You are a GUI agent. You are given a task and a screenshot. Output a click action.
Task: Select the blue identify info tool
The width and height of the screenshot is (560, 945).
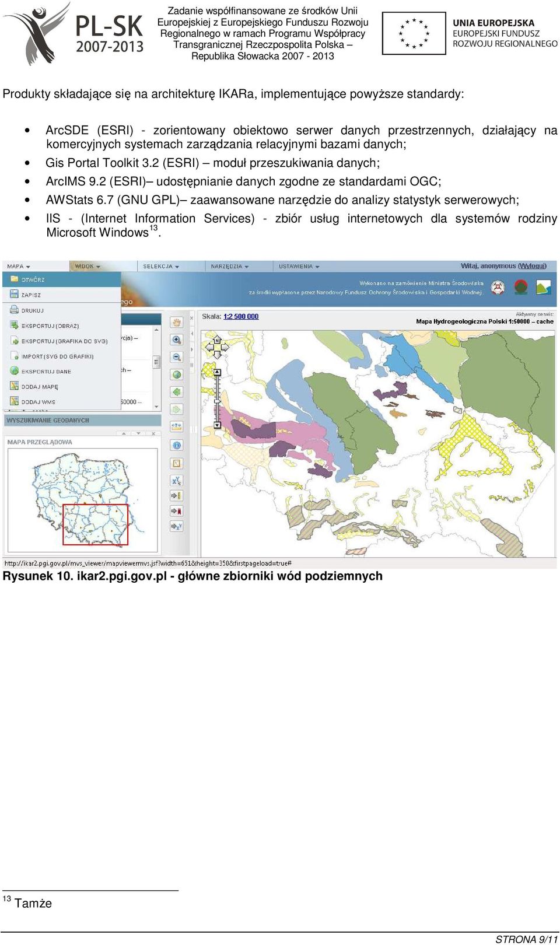(177, 445)
